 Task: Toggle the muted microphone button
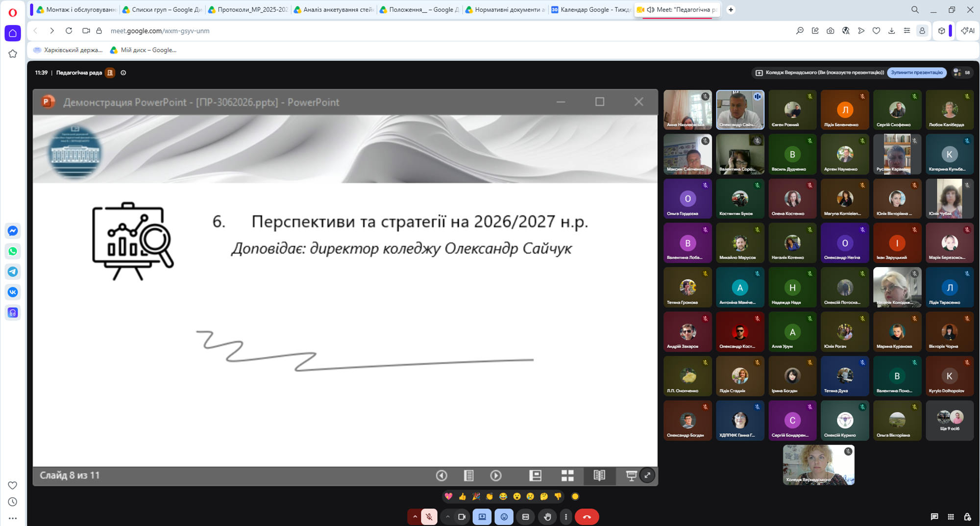(x=429, y=517)
